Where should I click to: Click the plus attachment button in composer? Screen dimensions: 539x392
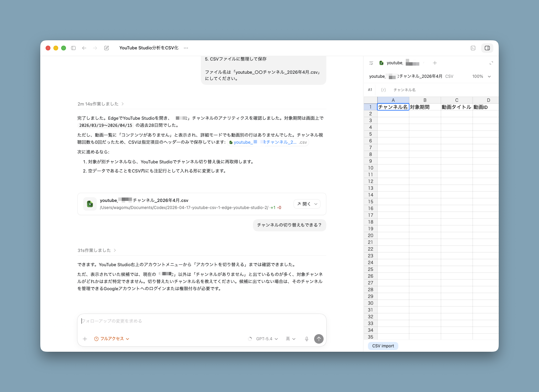pyautogui.click(x=85, y=339)
